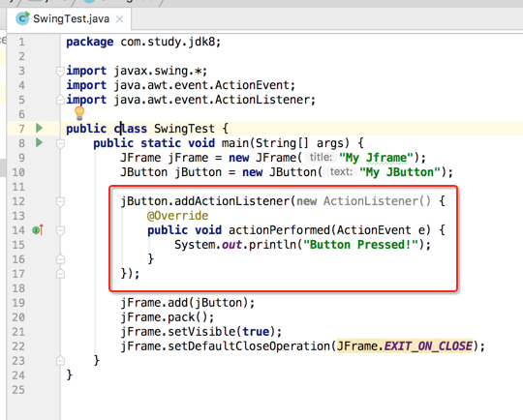Screen dimensions: 523x420
Task: Click line number 11 in the gutter
Action: coord(18,187)
